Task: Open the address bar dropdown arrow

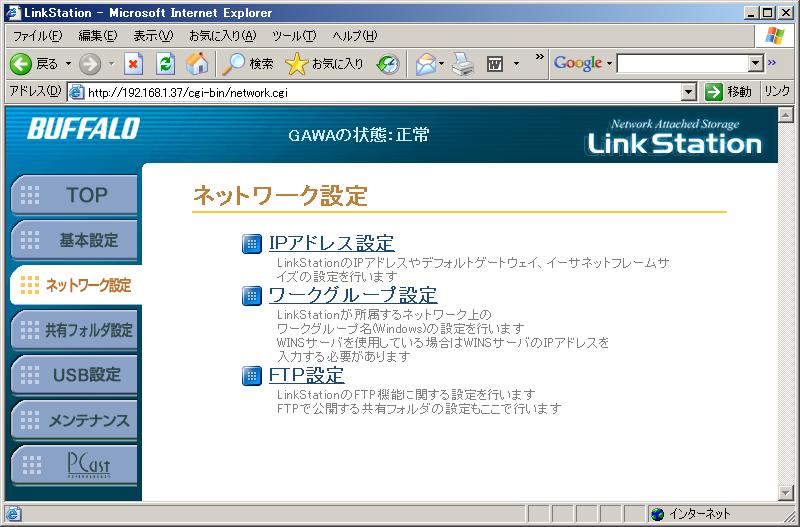Action: tap(689, 92)
